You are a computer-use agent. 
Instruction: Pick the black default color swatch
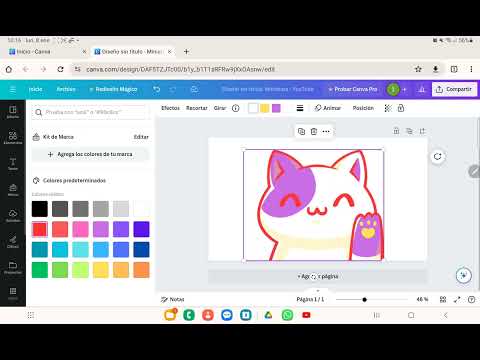(x=40, y=209)
